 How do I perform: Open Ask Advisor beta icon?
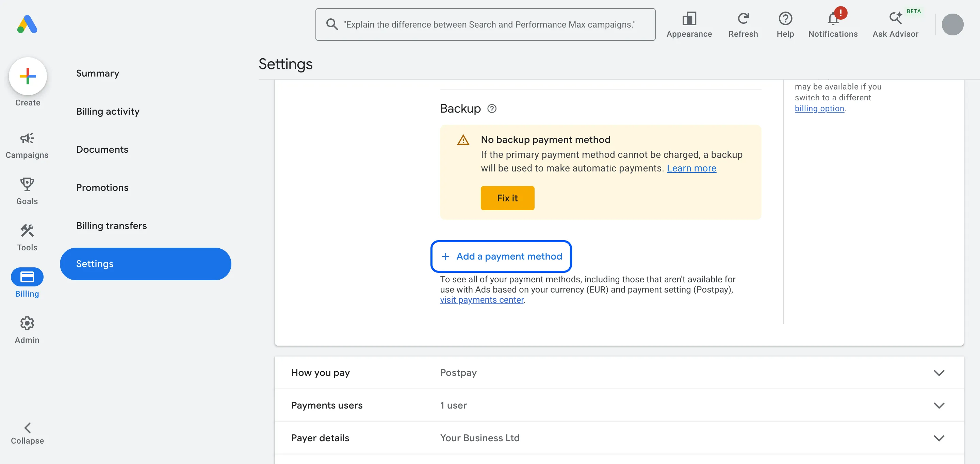click(x=895, y=18)
